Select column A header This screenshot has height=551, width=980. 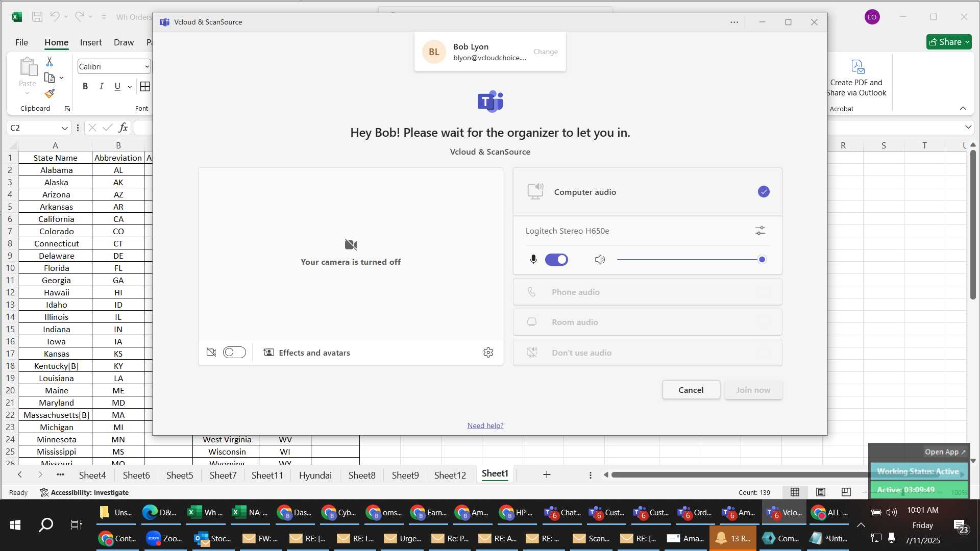pyautogui.click(x=56, y=145)
